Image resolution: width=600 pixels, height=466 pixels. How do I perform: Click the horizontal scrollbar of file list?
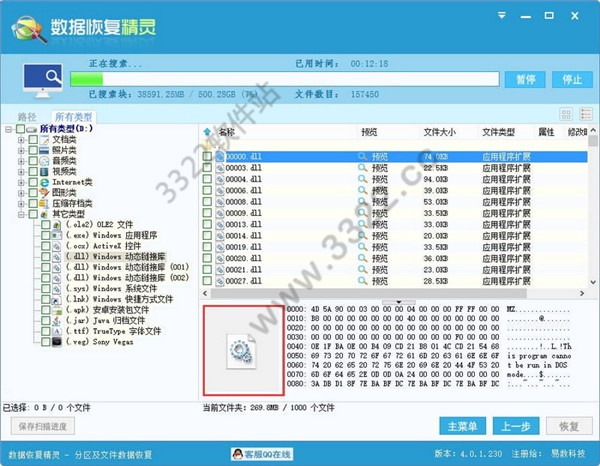click(x=369, y=293)
